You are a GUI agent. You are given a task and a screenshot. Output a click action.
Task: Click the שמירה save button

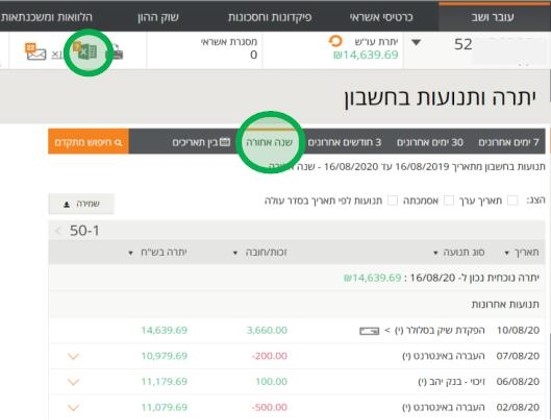point(82,204)
